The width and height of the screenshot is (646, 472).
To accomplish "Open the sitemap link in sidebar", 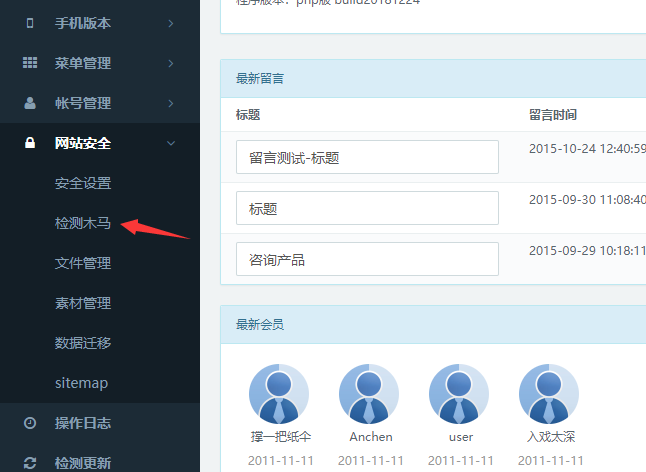I will [81, 383].
